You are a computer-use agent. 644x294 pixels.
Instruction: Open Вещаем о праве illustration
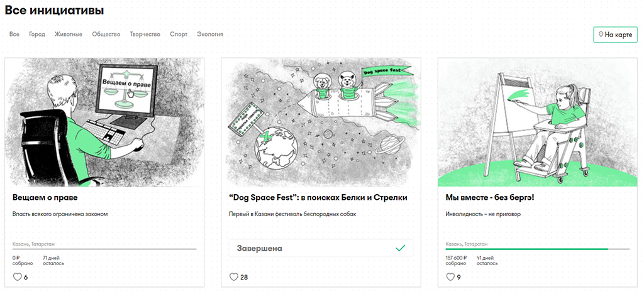click(104, 122)
